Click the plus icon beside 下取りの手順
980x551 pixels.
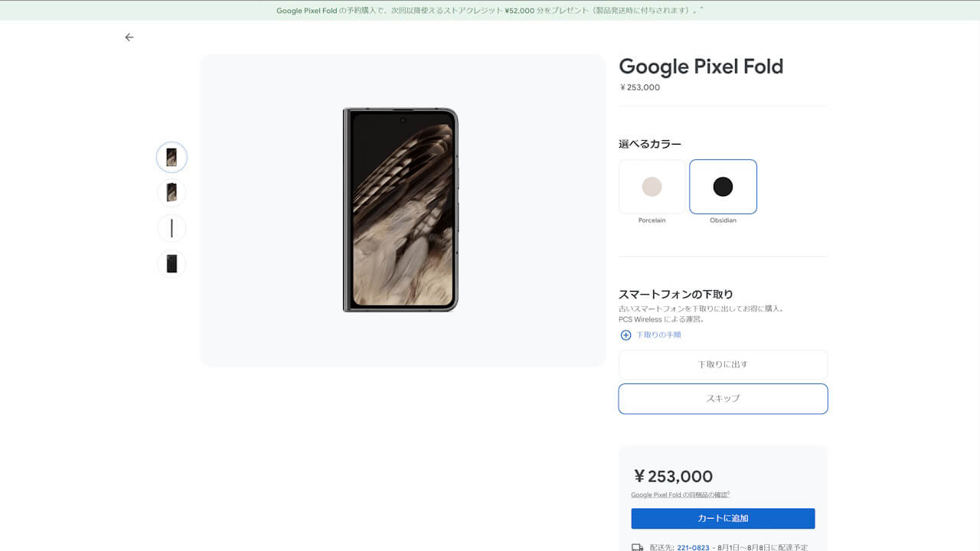pyautogui.click(x=626, y=335)
